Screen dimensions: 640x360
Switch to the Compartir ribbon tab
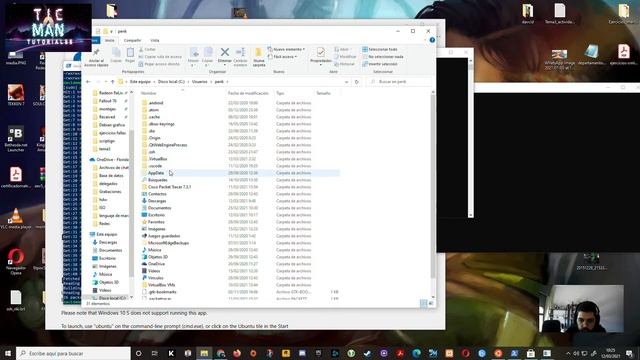[x=132, y=40]
